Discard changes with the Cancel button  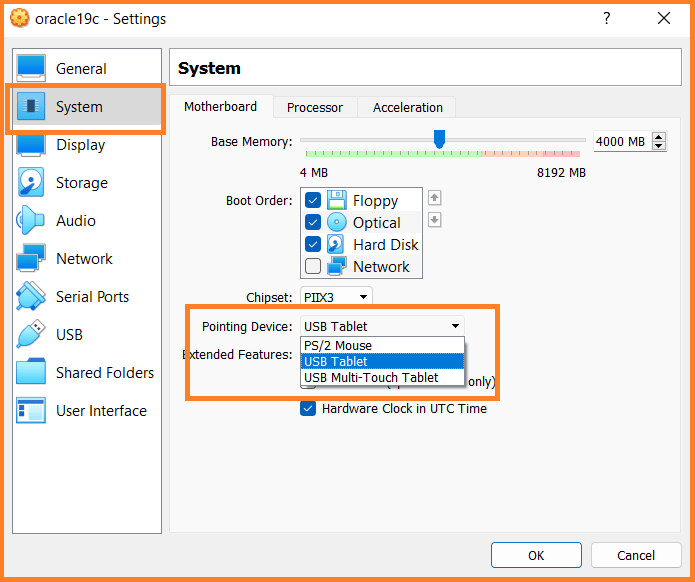click(x=636, y=555)
